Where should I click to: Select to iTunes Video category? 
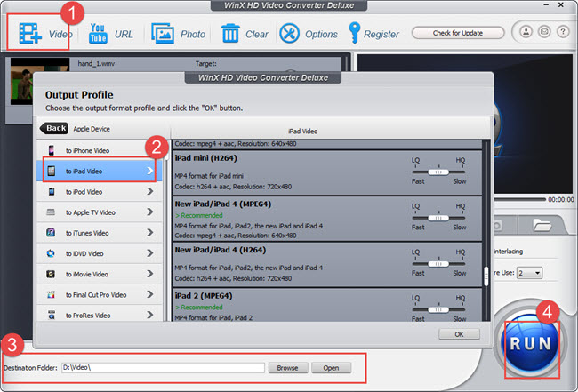[x=100, y=233]
